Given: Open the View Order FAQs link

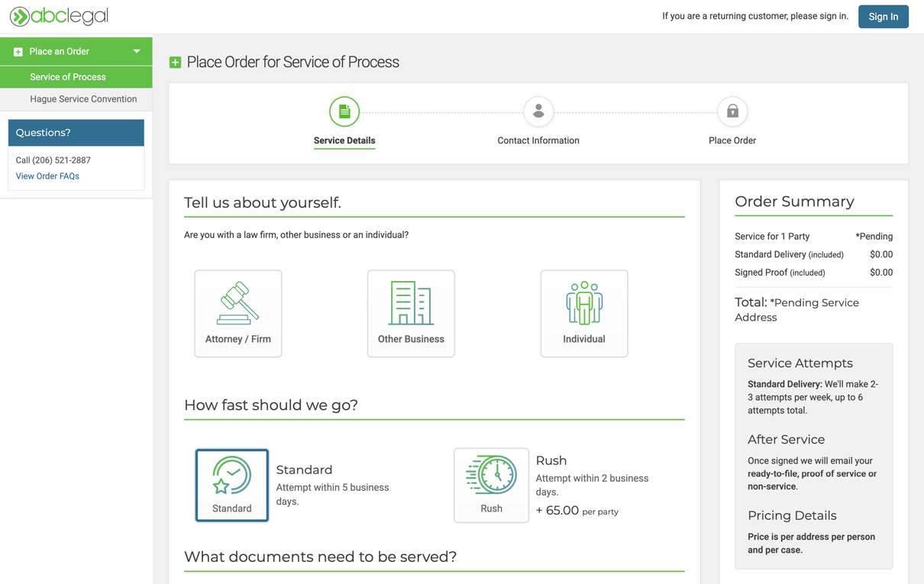Looking at the screenshot, I should [x=47, y=176].
